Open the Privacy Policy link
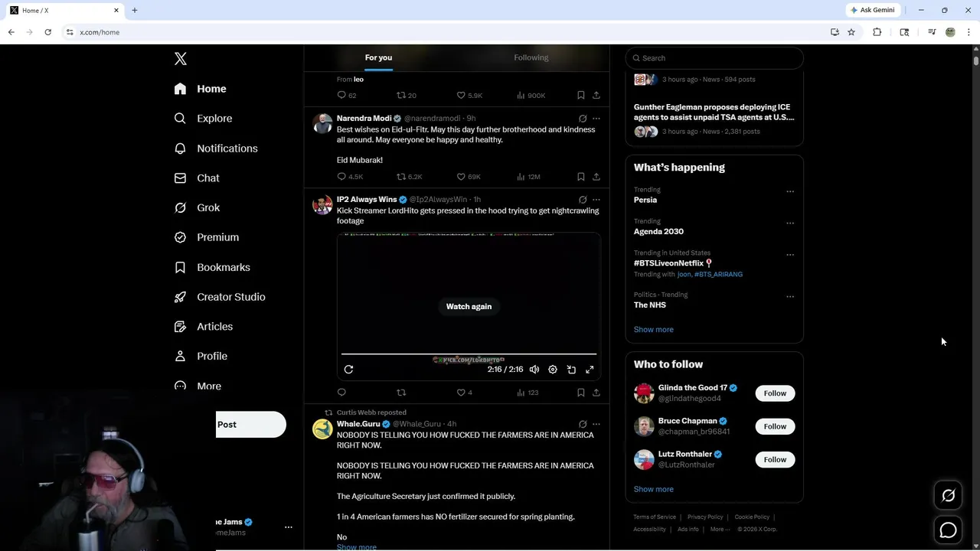980x551 pixels. click(x=705, y=517)
